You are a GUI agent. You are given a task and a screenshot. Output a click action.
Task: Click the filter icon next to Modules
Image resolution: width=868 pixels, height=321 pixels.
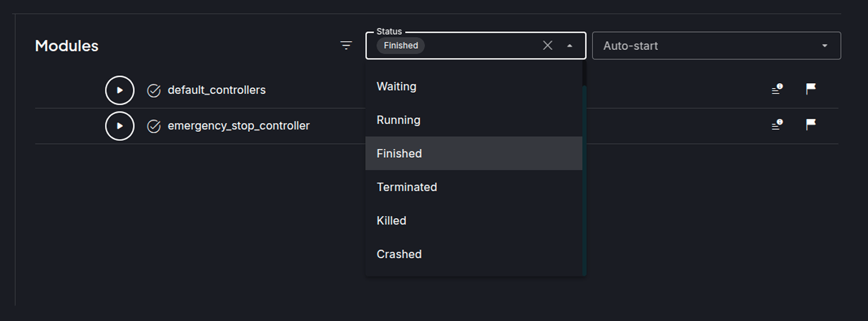[x=346, y=46]
